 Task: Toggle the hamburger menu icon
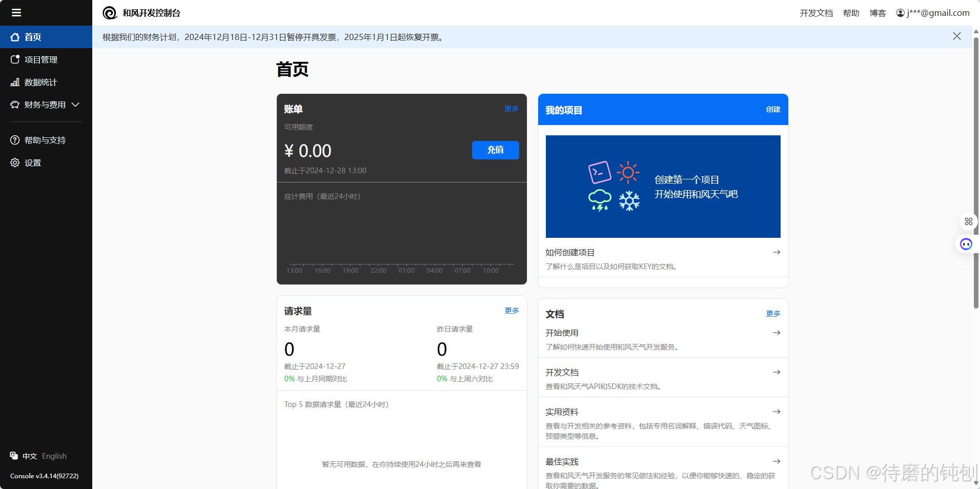[16, 13]
